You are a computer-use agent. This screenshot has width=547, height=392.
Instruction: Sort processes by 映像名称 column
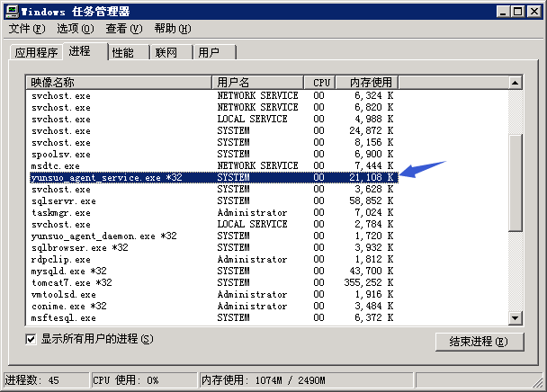click(x=119, y=83)
